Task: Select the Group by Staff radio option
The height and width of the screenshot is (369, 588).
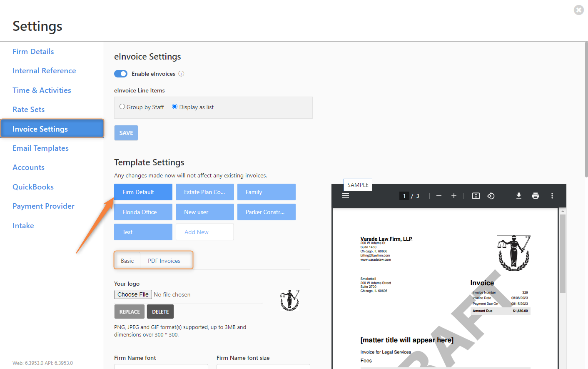Action: coord(122,107)
